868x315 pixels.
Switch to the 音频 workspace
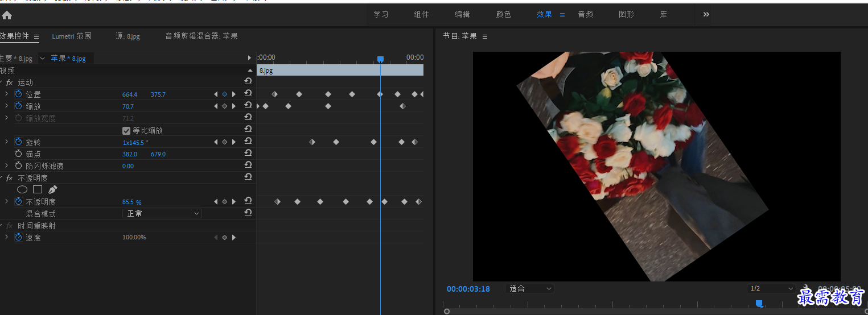tap(586, 15)
